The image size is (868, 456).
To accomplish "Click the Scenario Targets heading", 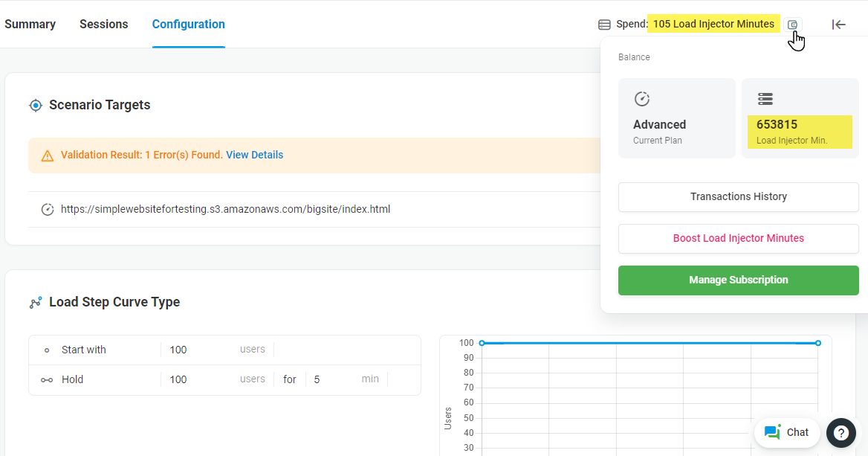I will tap(100, 106).
